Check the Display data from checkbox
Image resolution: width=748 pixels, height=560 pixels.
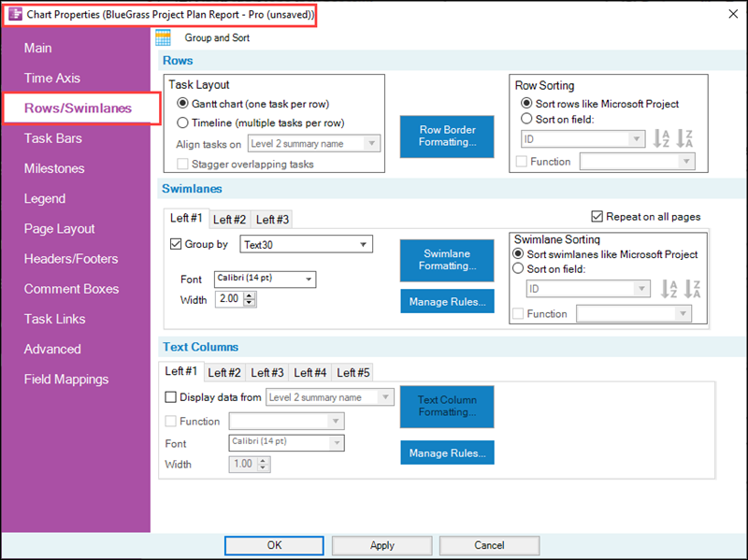tap(172, 396)
